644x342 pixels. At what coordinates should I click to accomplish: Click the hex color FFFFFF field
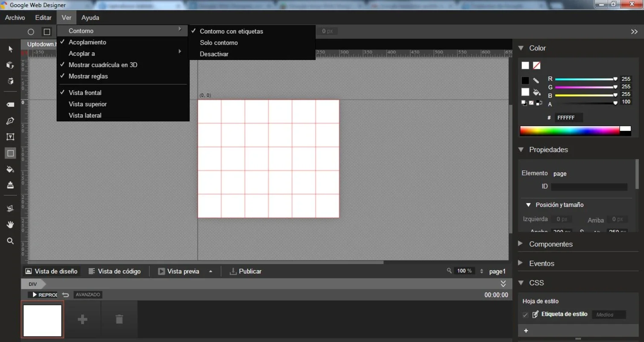[568, 118]
